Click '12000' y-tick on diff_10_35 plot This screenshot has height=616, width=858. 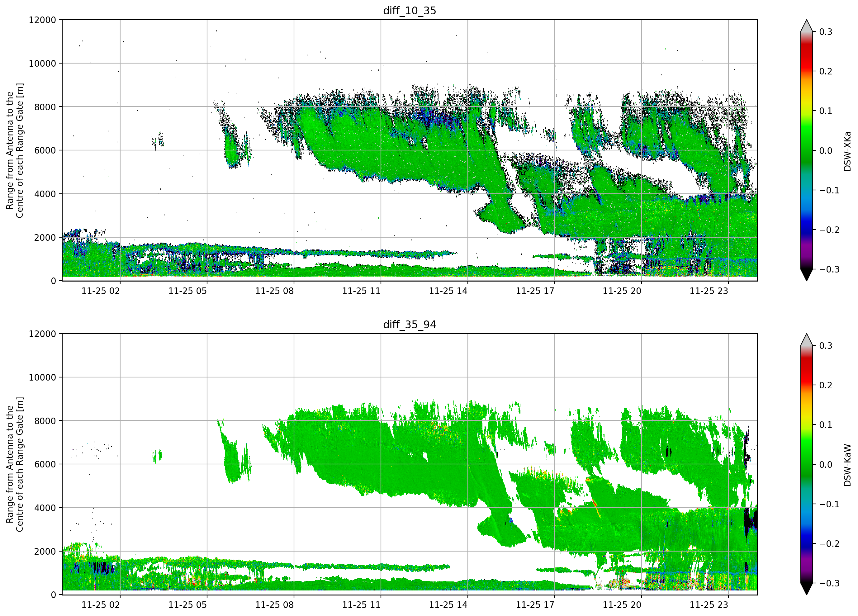click(42, 20)
